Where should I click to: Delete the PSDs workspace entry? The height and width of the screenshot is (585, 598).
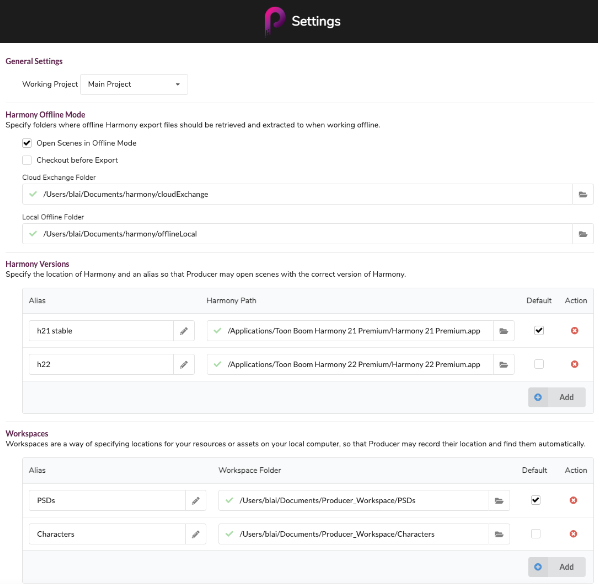coord(573,500)
